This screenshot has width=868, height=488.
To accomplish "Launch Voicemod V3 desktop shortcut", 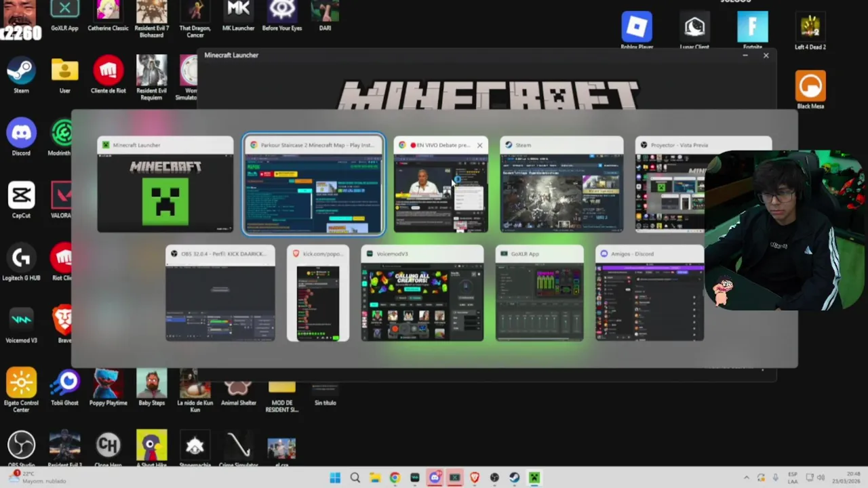I will [21, 325].
